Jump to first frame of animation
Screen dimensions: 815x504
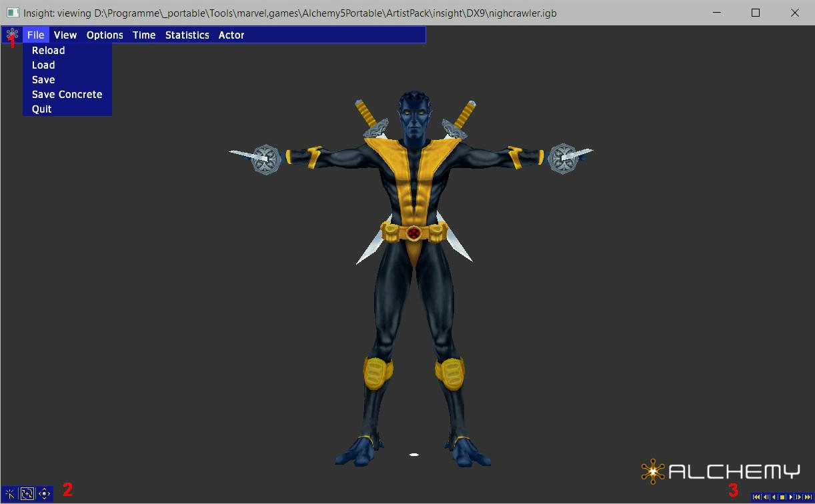[x=756, y=497]
